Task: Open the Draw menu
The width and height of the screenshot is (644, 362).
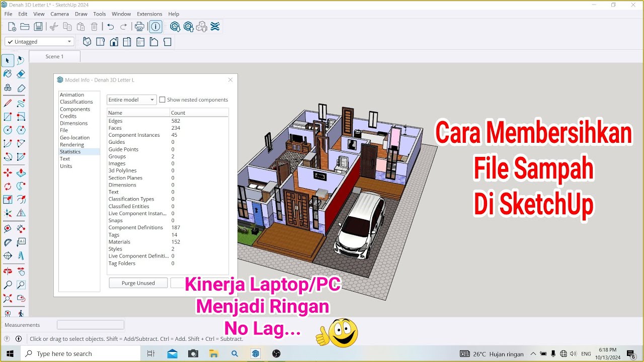Action: [x=81, y=14]
